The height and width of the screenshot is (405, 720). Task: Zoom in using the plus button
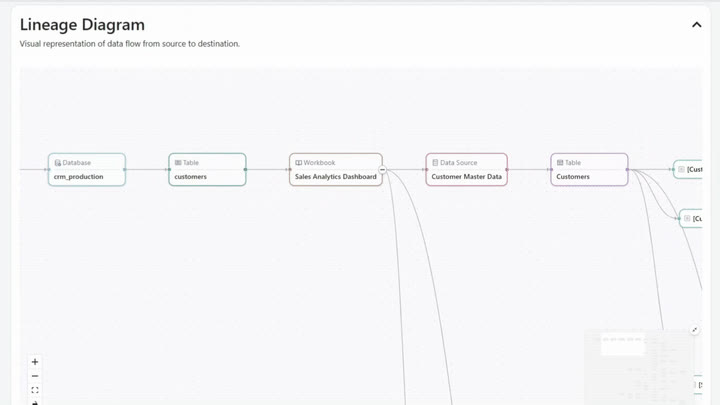coord(35,362)
